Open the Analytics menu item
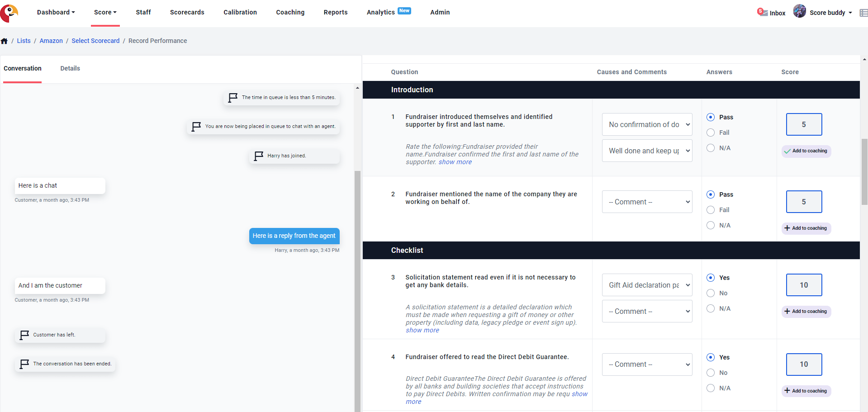Screen dimensions: 868x412 coord(381,12)
